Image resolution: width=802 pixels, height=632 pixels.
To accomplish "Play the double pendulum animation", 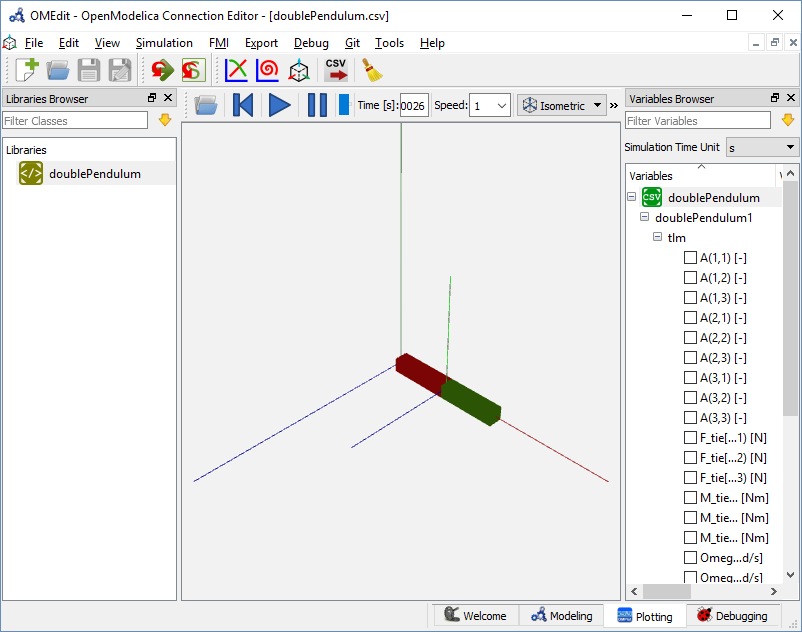I will click(x=279, y=105).
